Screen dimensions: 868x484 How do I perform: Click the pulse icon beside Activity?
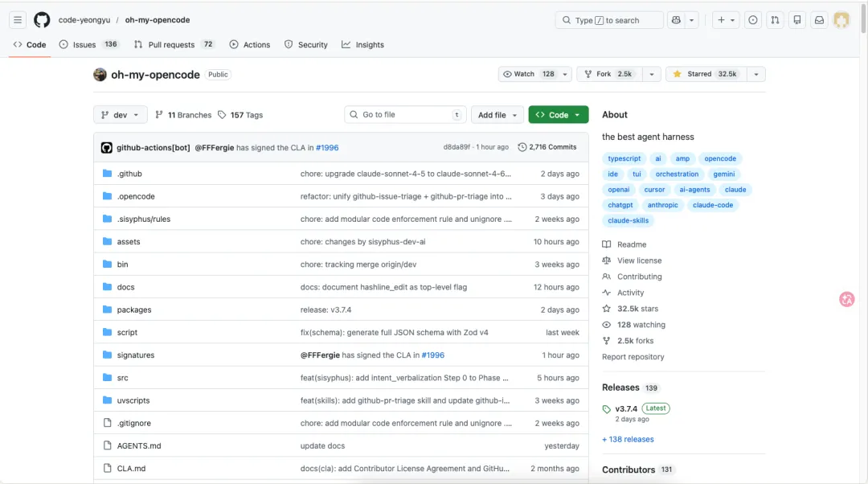click(607, 293)
